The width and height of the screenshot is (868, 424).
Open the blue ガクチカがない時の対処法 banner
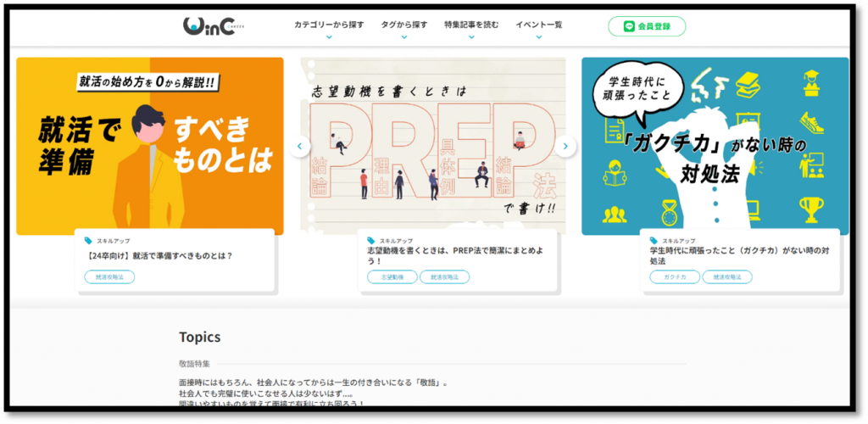[715, 146]
